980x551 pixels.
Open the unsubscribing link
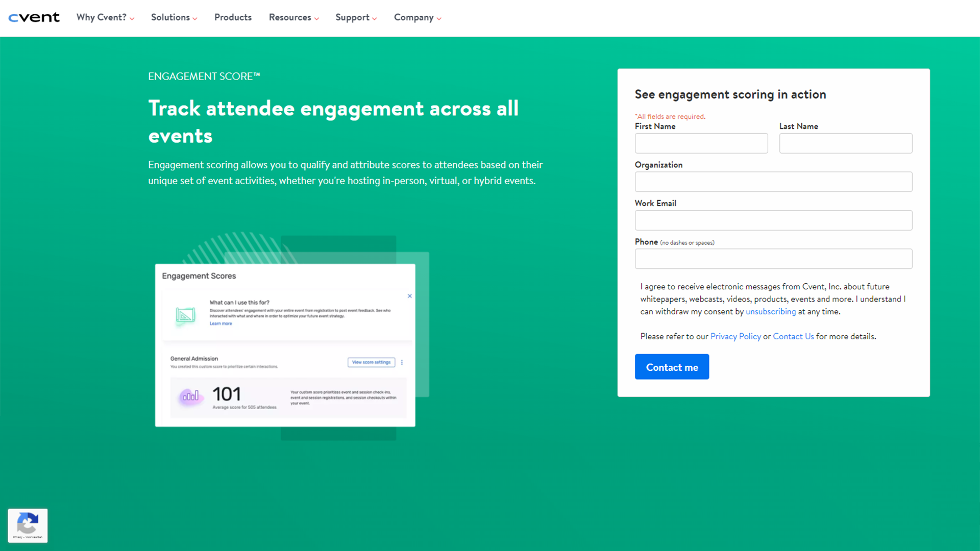(x=770, y=311)
